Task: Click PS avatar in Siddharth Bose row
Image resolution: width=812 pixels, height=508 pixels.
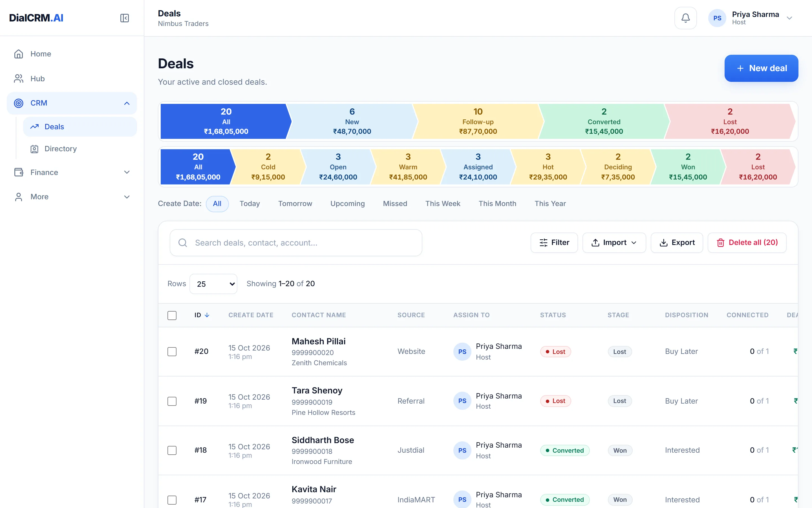Action: 462,450
